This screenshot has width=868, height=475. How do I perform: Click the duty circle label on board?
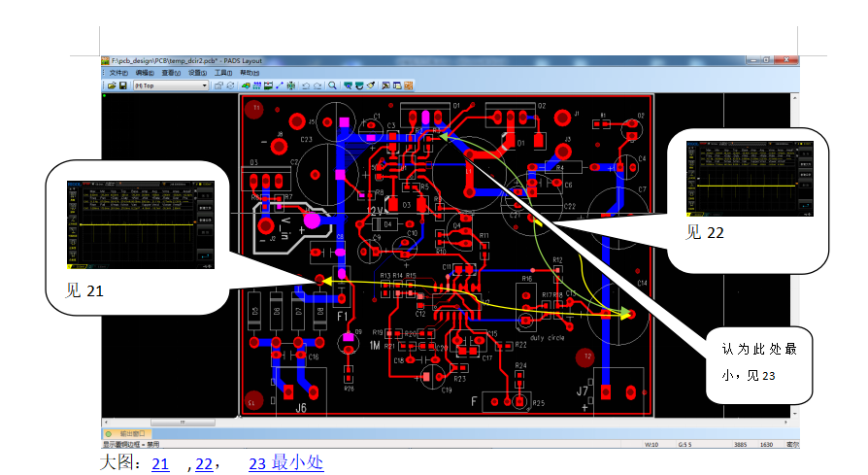pos(547,338)
